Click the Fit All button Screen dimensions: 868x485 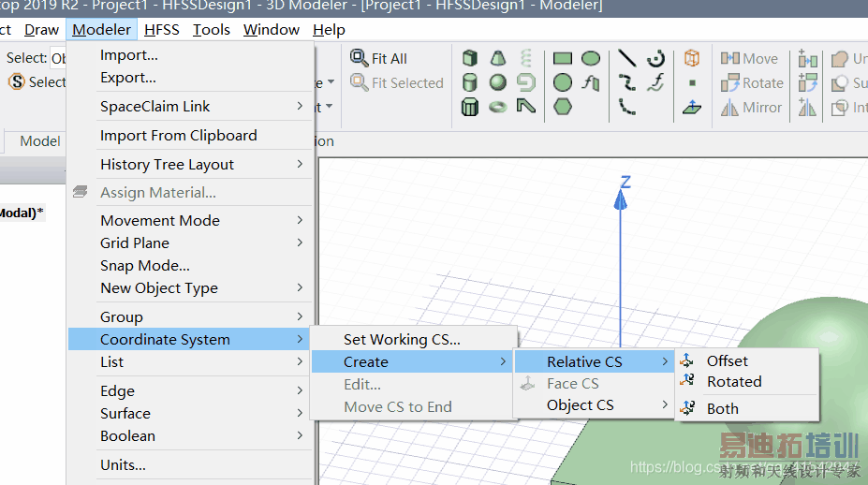[379, 58]
